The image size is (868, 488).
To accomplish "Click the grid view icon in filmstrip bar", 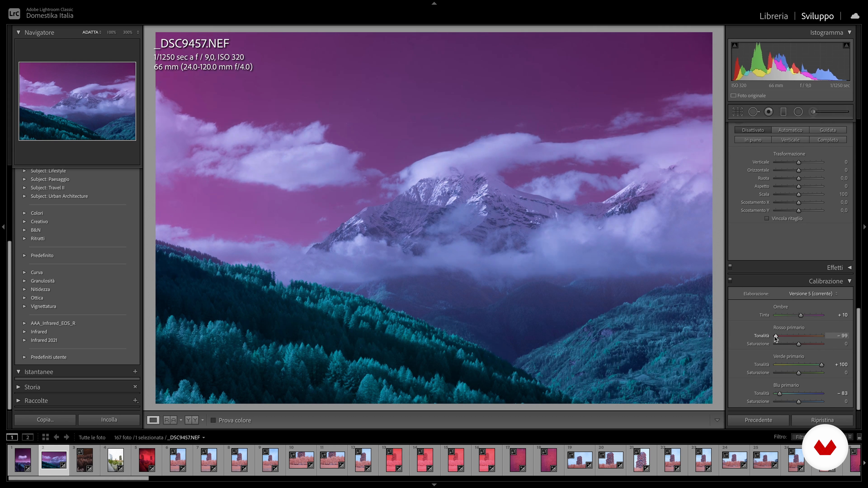I will pyautogui.click(x=45, y=437).
